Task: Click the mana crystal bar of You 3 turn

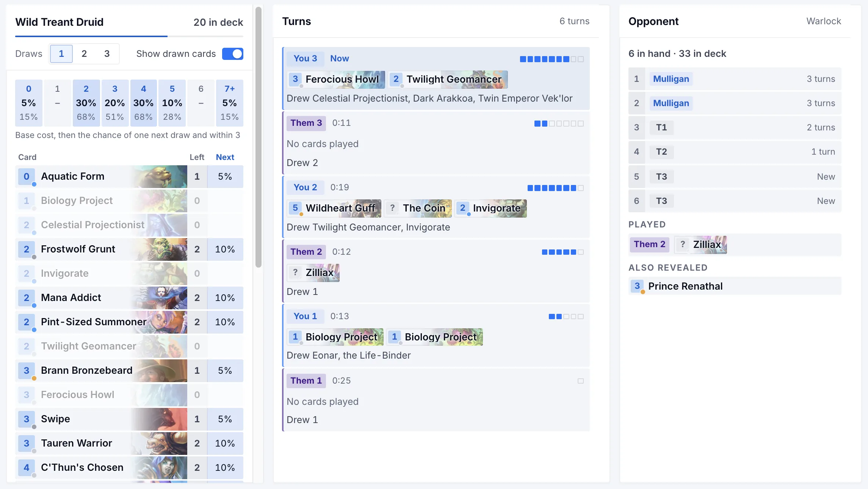Action: pos(552,59)
